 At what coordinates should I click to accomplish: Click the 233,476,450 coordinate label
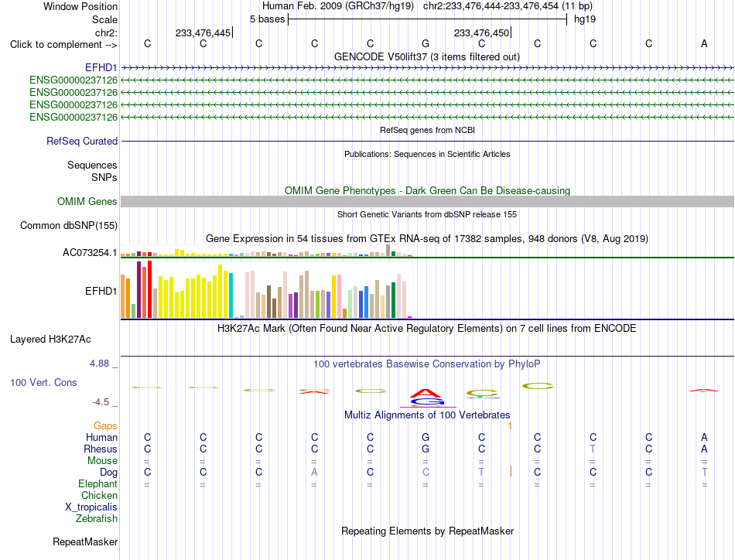coord(481,32)
